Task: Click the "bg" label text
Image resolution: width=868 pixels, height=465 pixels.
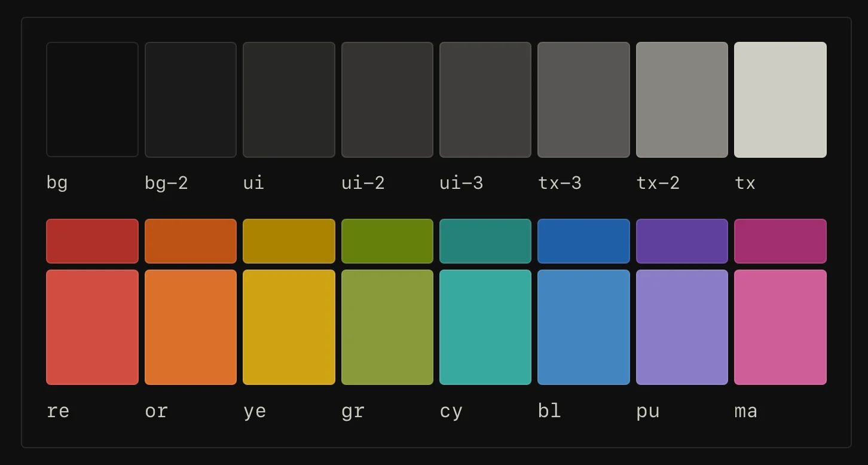Action: [x=57, y=183]
